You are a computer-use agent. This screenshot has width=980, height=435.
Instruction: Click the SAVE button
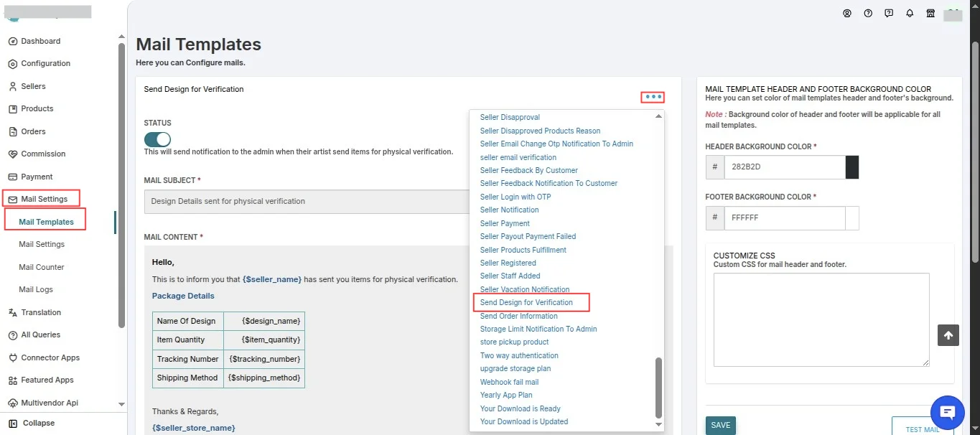(x=721, y=425)
